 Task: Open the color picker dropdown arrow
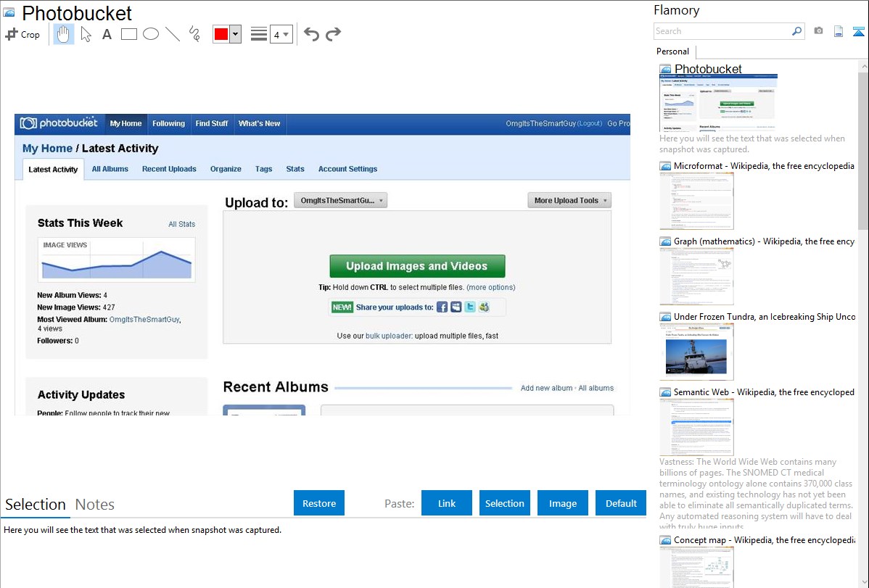[236, 34]
